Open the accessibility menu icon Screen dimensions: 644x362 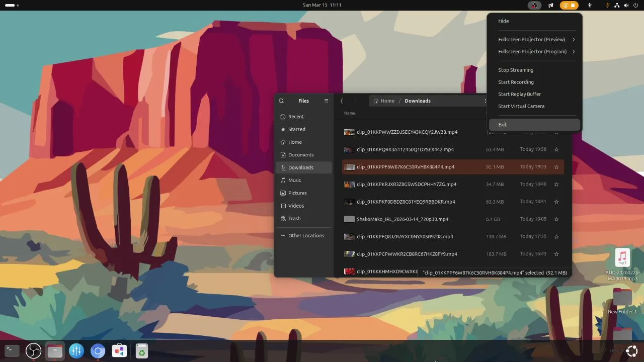tap(590, 6)
